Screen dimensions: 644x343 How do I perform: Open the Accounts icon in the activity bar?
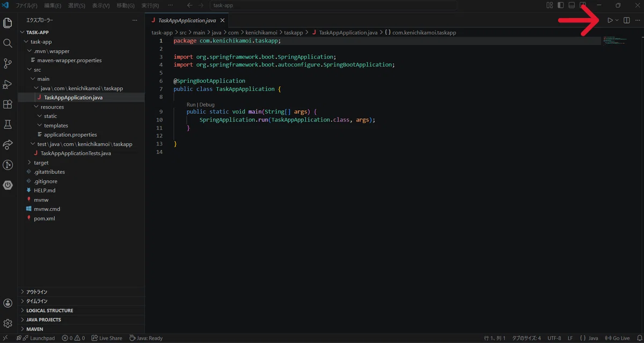coord(8,303)
